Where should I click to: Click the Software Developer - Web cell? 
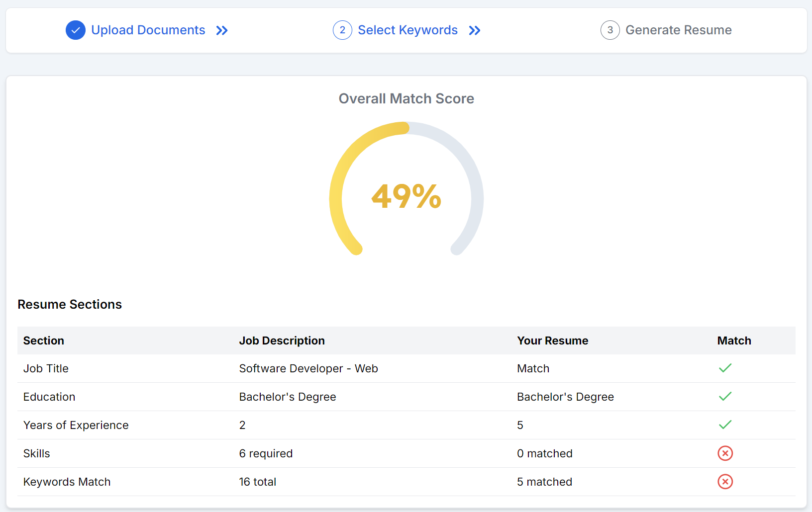308,368
